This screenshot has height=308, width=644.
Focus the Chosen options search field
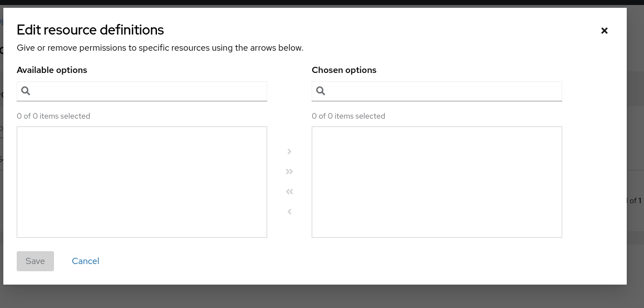(443, 91)
